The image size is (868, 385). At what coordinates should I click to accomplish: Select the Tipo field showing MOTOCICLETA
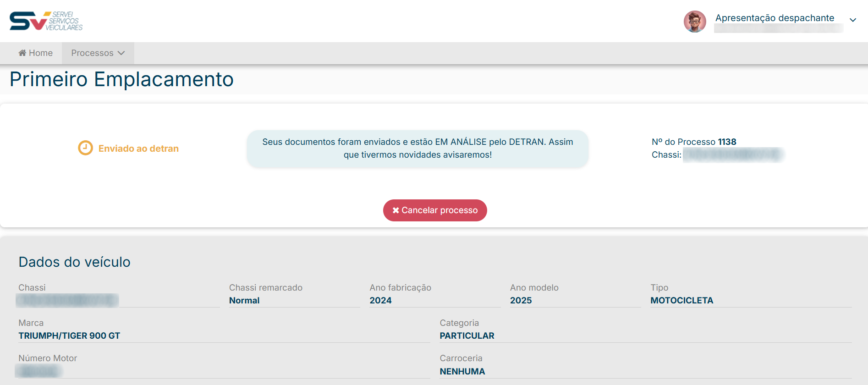[x=681, y=301]
